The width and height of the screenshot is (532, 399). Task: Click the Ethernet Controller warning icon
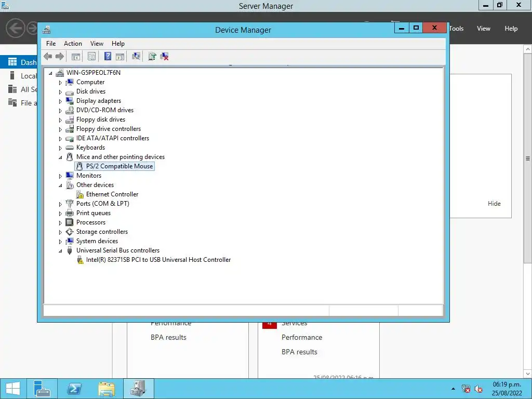(79, 194)
